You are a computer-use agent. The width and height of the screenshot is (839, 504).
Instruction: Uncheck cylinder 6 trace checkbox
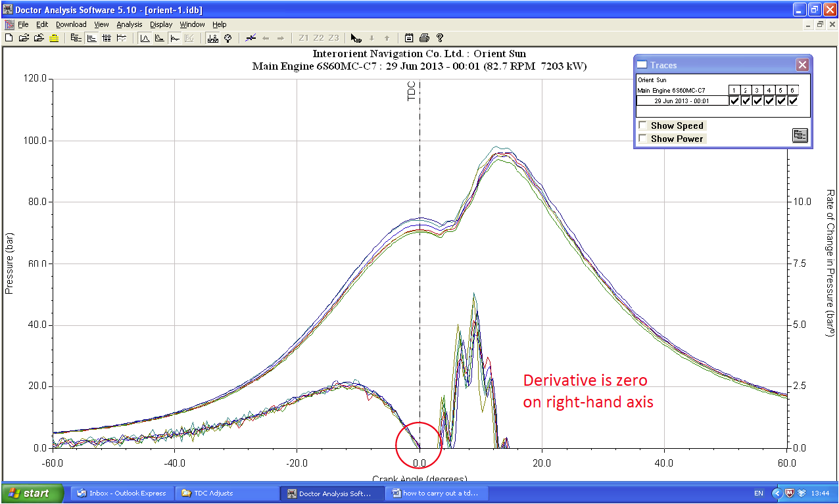coord(792,101)
